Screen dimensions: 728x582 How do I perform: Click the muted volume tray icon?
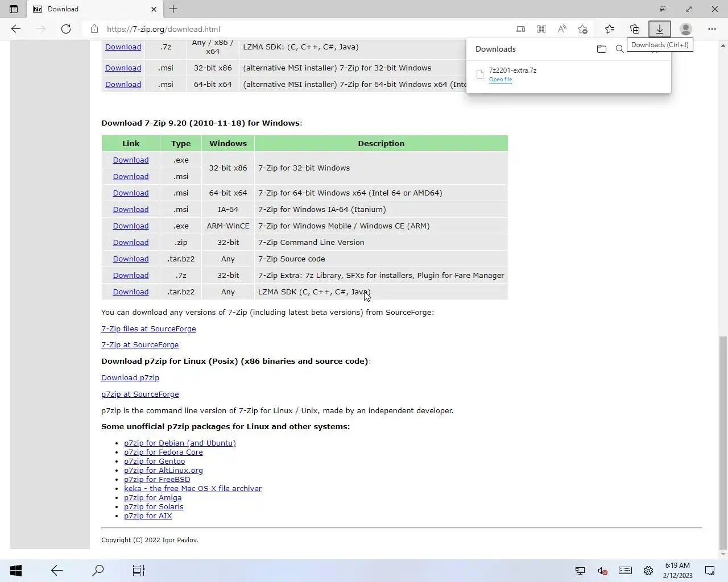pyautogui.click(x=603, y=571)
